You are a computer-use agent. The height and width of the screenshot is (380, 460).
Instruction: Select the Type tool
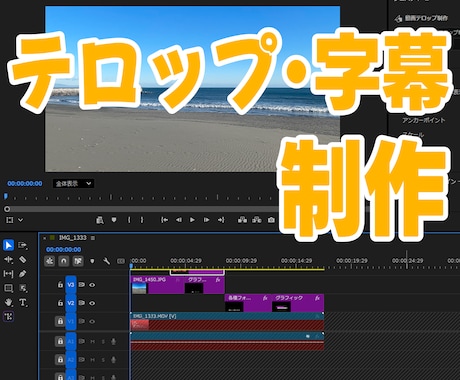[23, 302]
